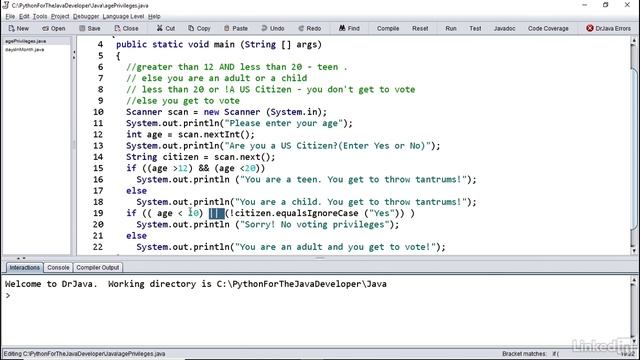Click the Test button

coord(475,28)
